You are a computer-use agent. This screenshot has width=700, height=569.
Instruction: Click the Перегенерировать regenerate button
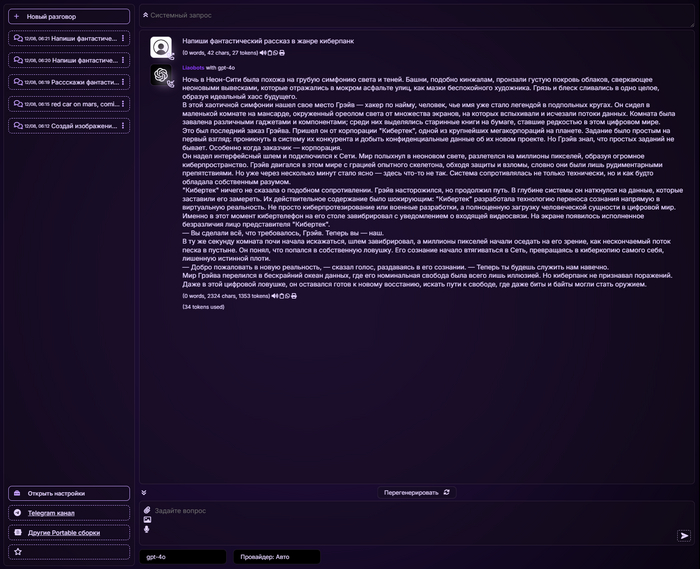click(417, 492)
